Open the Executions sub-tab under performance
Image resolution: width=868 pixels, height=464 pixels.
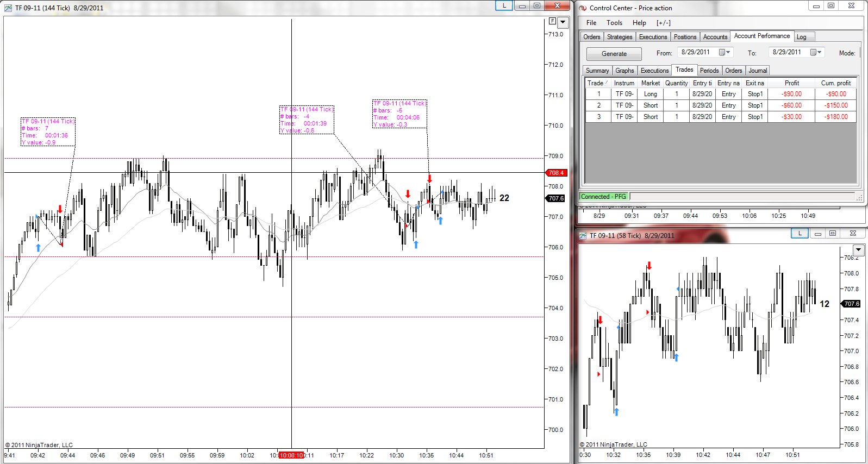click(x=654, y=71)
